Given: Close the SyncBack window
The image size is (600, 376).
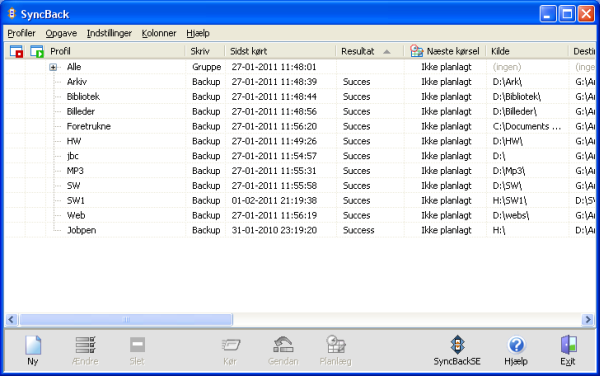Looking at the screenshot, I should coord(586,14).
